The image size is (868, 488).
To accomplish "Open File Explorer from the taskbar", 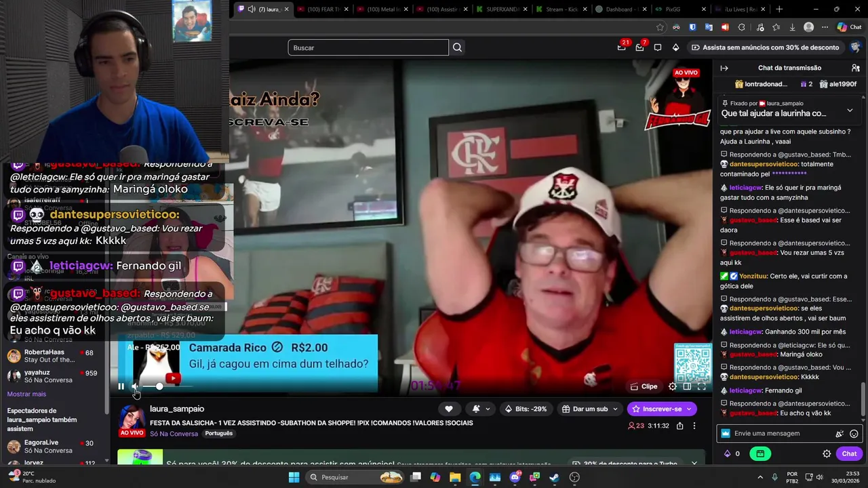I will 455,477.
